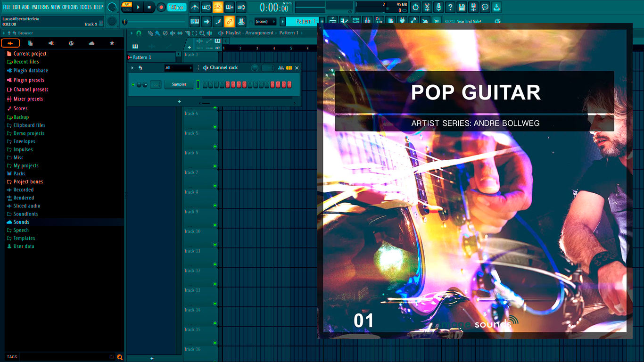
Task: Click the microphone one-click recording icon
Action: point(438,7)
